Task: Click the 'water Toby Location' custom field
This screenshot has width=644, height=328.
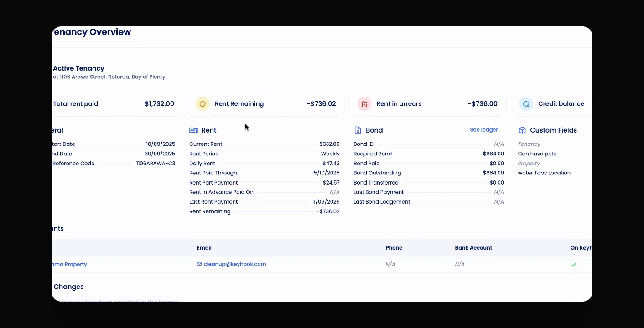Action: [544, 173]
